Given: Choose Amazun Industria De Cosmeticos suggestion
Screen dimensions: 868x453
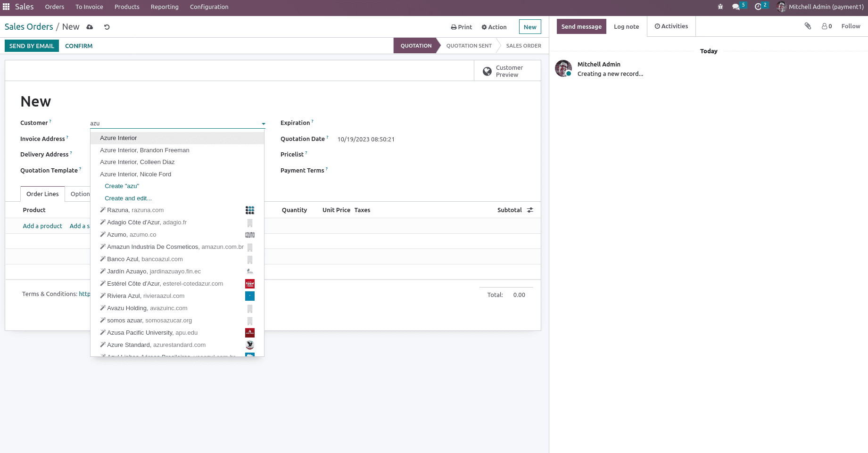Looking at the screenshot, I should point(177,247).
